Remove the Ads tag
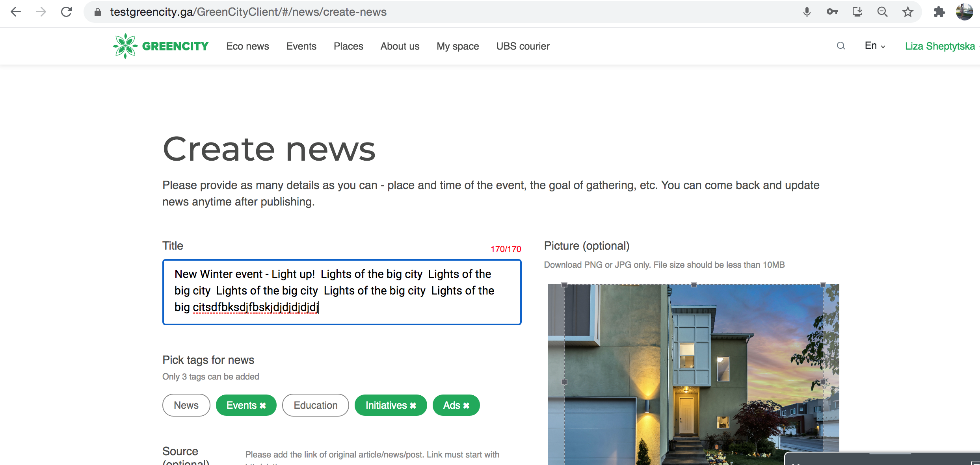The width and height of the screenshot is (980, 465). click(467, 405)
